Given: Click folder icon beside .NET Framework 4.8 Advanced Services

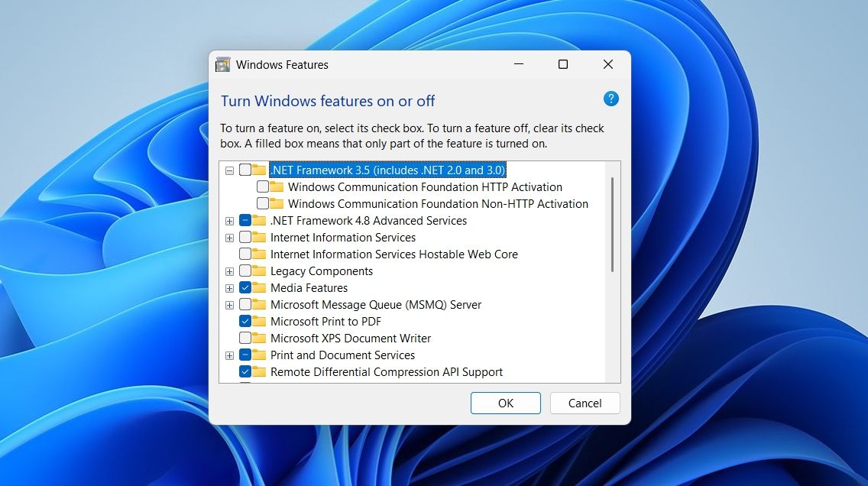Looking at the screenshot, I should click(259, 220).
